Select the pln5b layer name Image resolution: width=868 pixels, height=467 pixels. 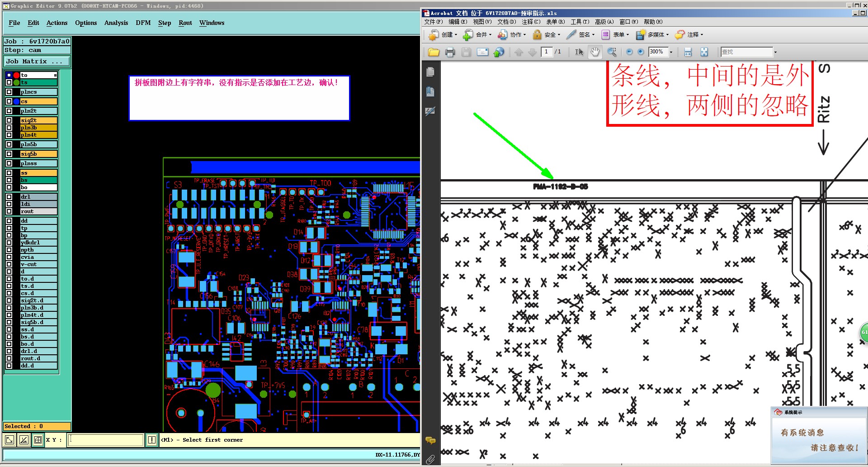(39, 144)
